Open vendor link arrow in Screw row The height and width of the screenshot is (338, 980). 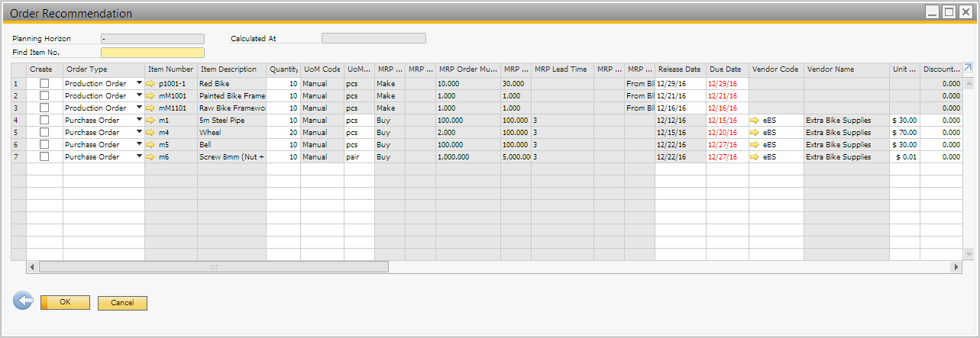point(755,157)
